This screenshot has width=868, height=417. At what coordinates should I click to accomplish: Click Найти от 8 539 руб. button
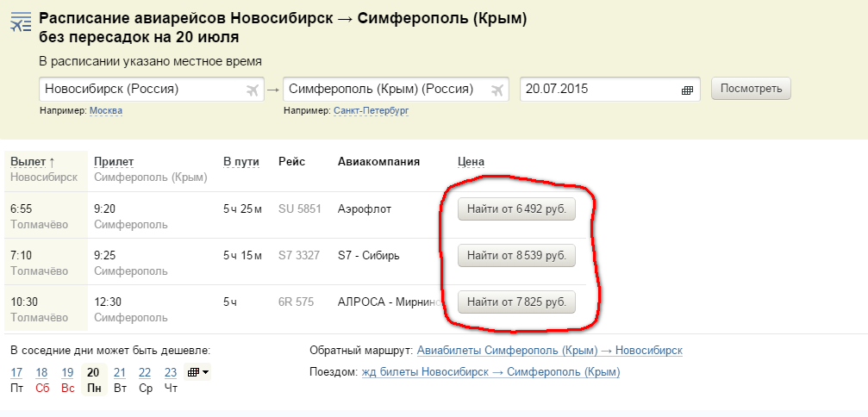515,255
